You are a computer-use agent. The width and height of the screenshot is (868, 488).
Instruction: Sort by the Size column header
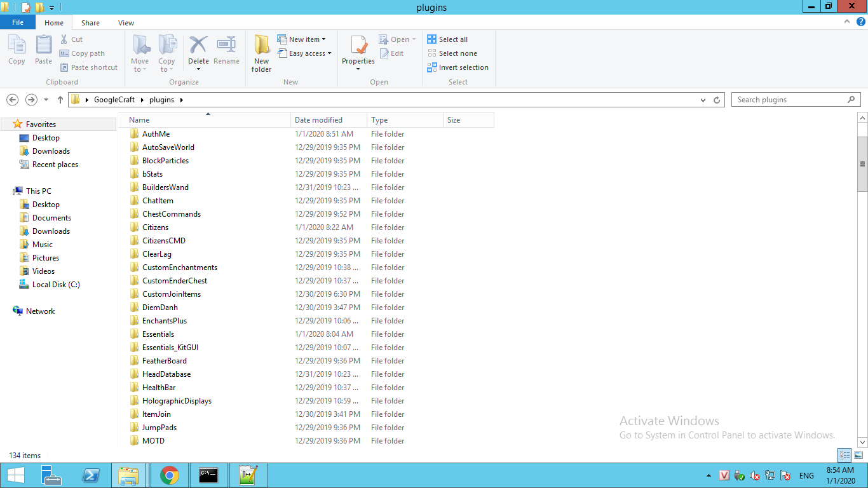coord(468,120)
